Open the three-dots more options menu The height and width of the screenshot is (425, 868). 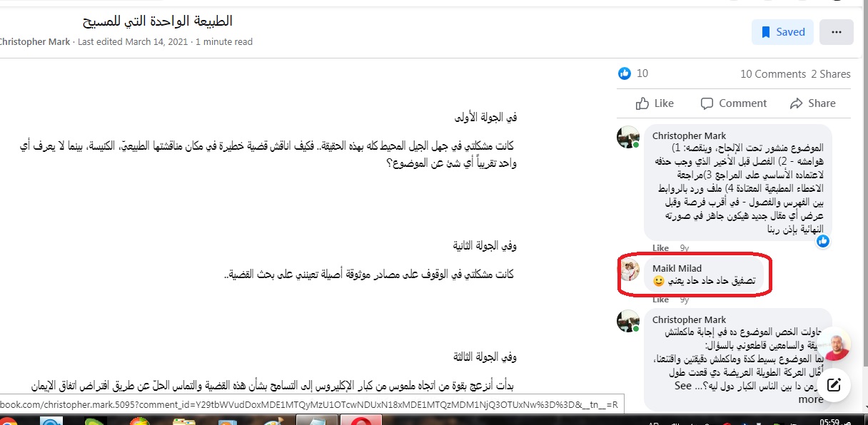[837, 32]
